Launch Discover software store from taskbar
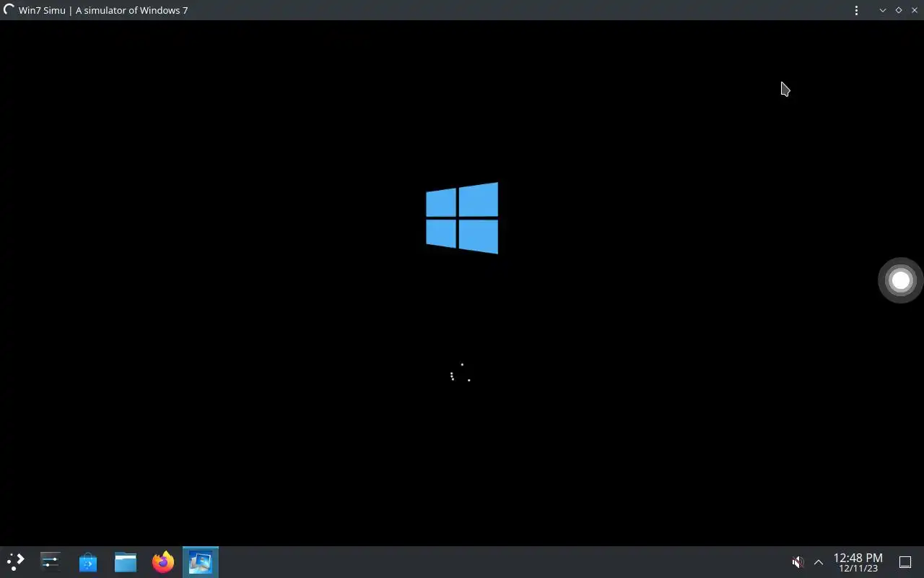Screen dimensions: 924x578 [88, 561]
